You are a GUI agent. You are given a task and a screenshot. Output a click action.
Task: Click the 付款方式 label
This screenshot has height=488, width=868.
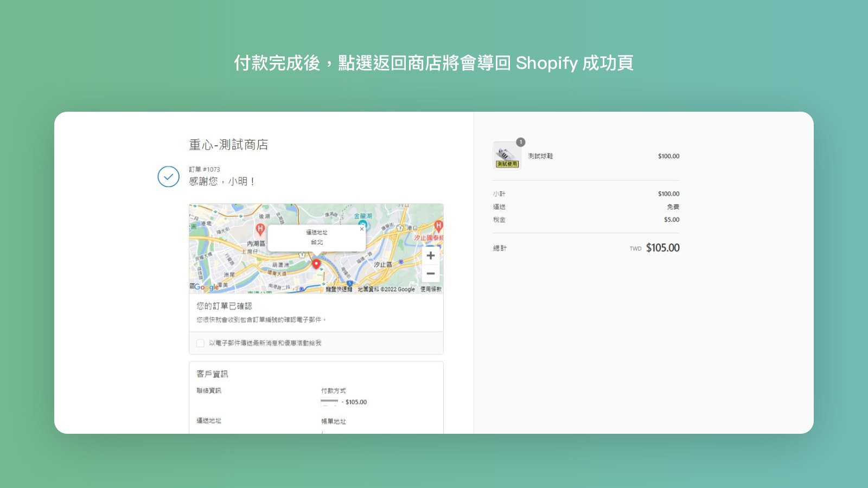click(x=333, y=391)
